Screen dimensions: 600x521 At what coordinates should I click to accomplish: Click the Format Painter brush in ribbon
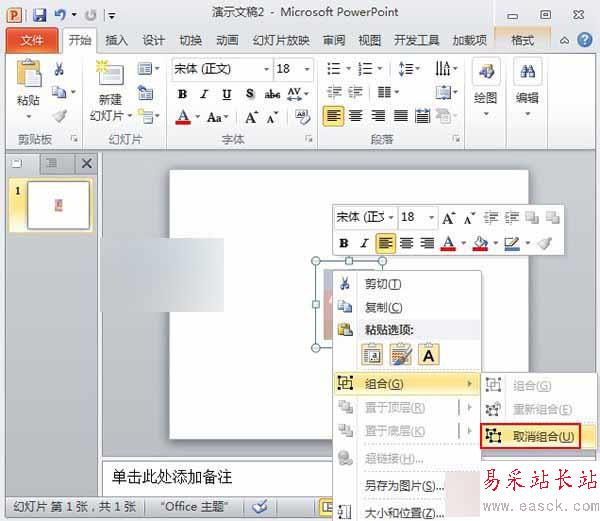[60, 116]
